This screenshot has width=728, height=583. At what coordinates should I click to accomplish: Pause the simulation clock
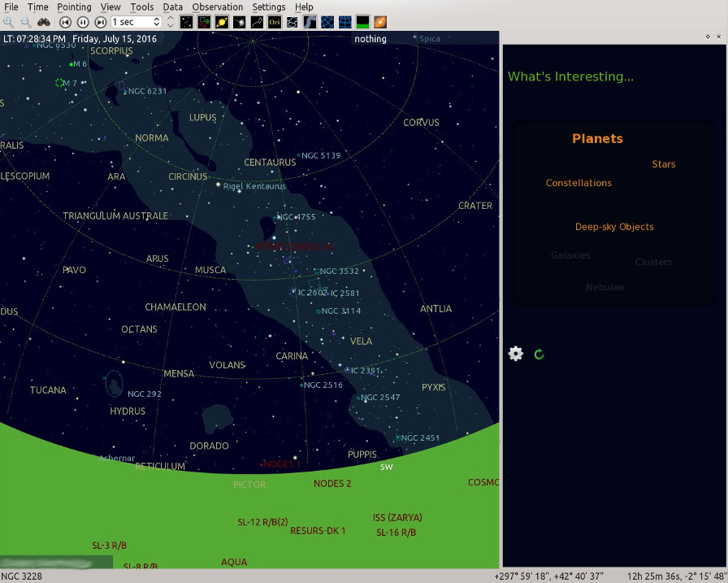(83, 22)
